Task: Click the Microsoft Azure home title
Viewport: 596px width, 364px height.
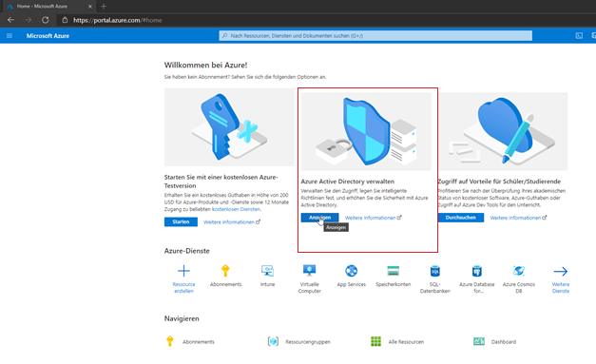Action: click(x=48, y=36)
